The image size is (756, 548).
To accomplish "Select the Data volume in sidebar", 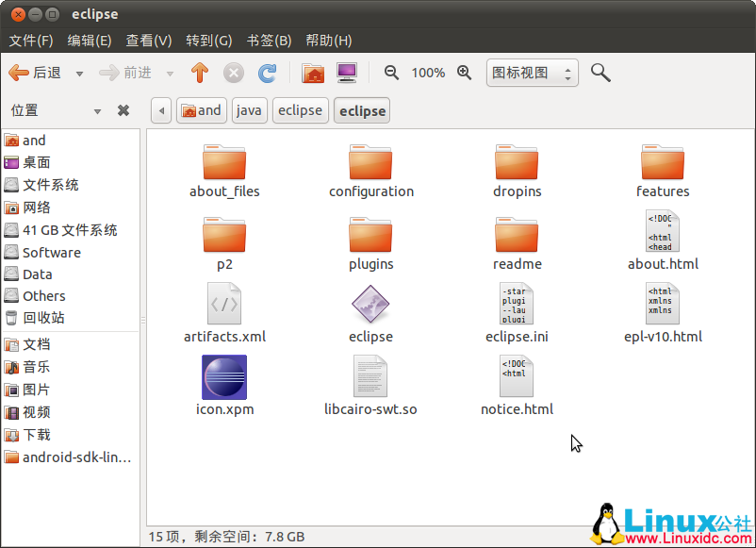I will pyautogui.click(x=71, y=274).
